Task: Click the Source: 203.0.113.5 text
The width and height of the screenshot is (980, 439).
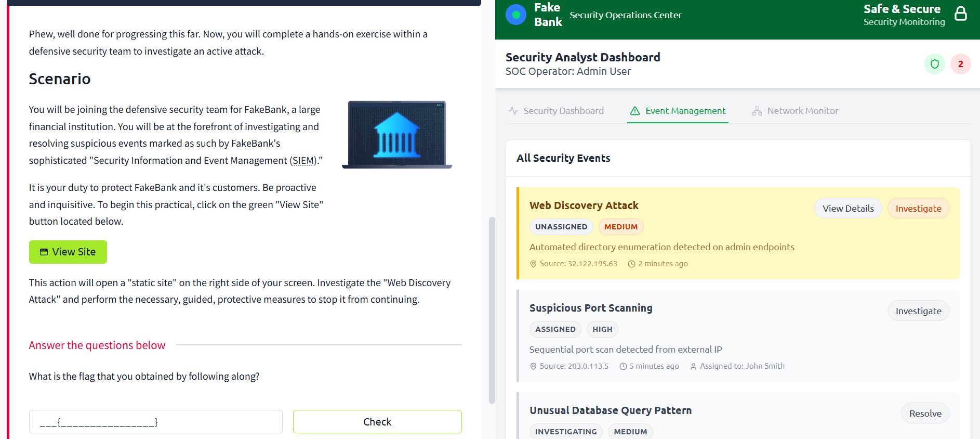Action: click(574, 366)
